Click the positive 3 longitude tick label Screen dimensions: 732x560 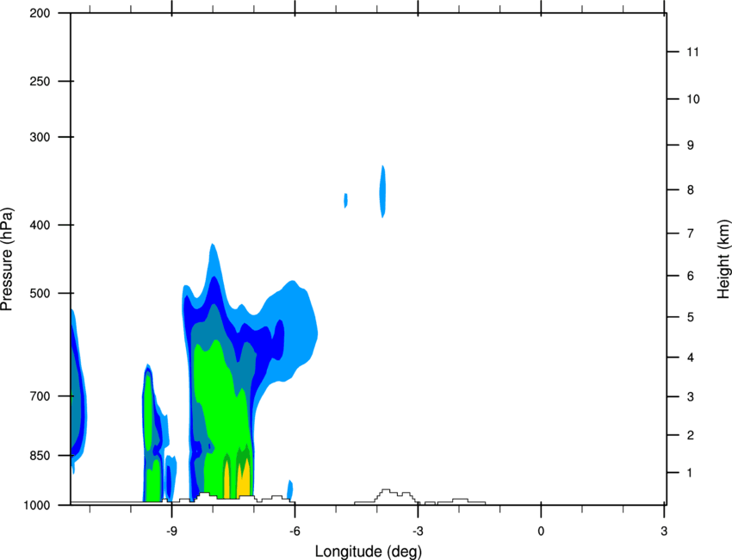(x=664, y=531)
